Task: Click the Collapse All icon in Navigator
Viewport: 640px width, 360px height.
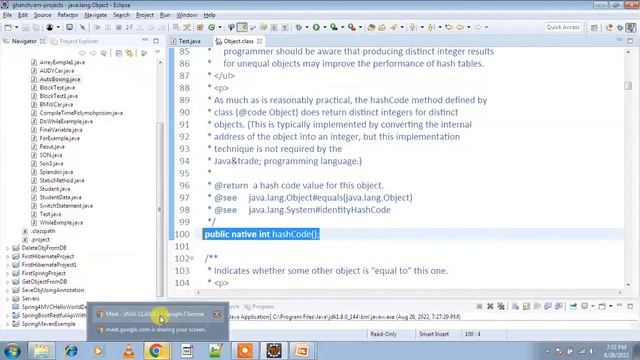Action: (x=119, y=53)
